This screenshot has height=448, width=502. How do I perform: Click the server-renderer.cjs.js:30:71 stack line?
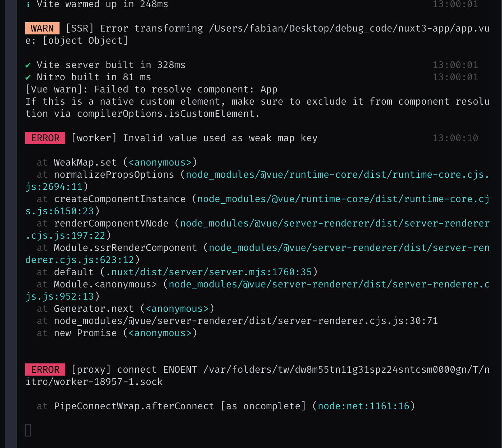pyautogui.click(x=246, y=321)
